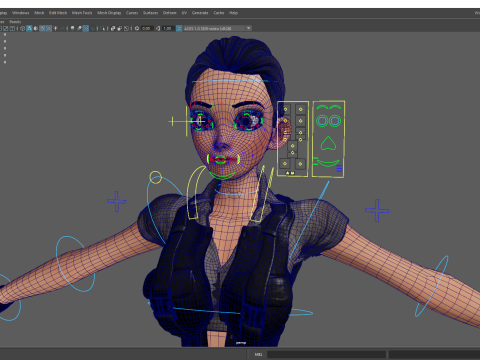Click the MEL command line input field

point(326,354)
